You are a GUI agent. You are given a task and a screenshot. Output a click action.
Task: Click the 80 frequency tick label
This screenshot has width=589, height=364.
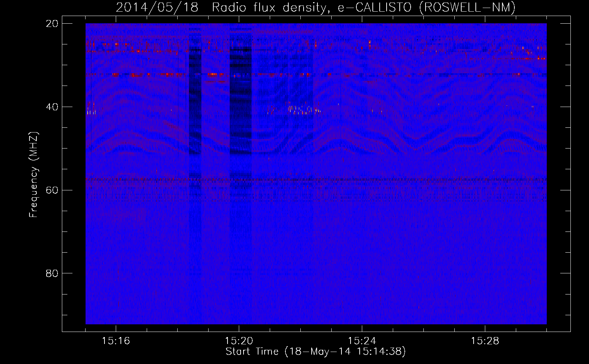tap(52, 273)
